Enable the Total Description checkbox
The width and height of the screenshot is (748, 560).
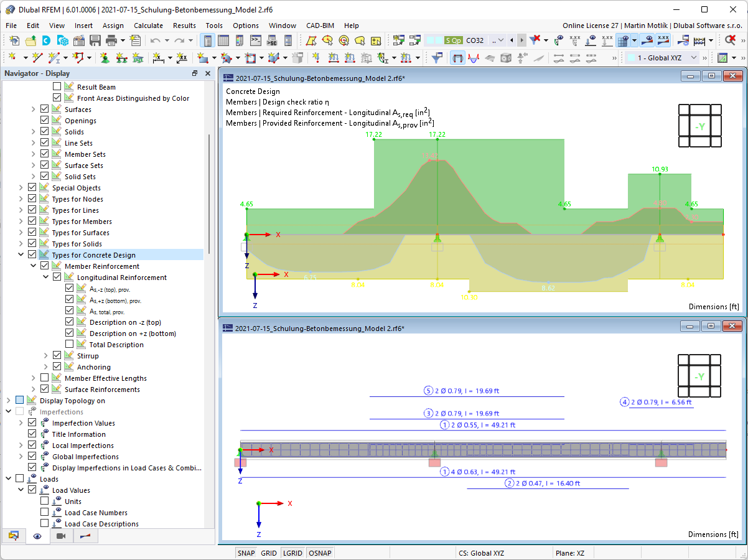click(x=70, y=343)
